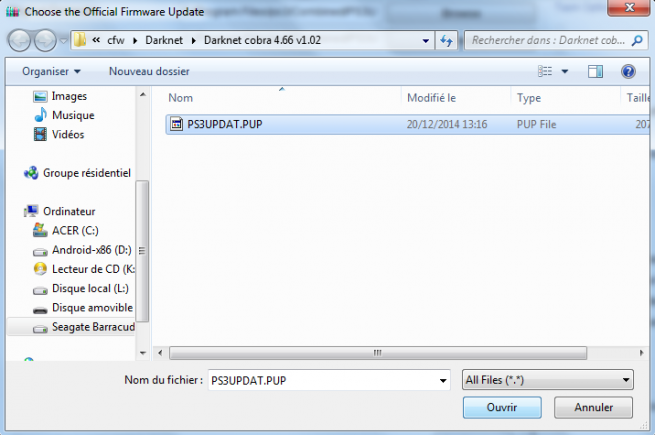Select the PS3UPDAT.PUP file icon
Screen dimensions: 655x435
pyautogui.click(x=177, y=124)
